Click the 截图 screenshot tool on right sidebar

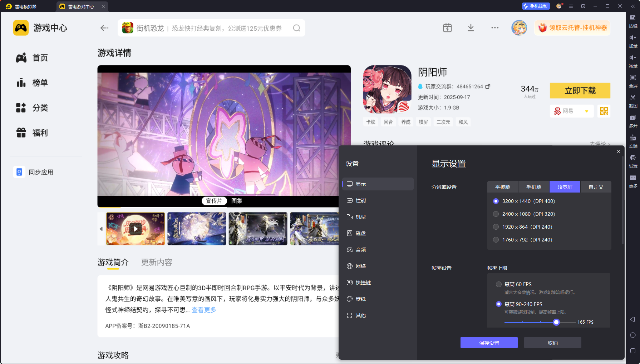[x=633, y=101]
